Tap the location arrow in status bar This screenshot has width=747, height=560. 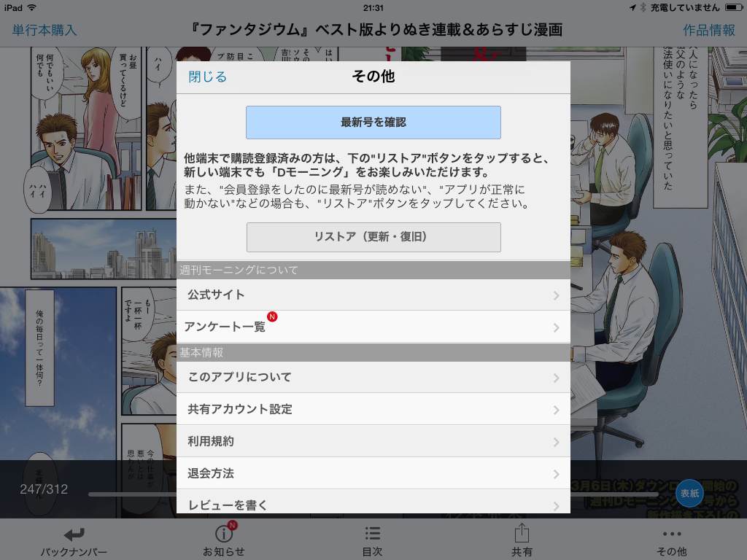tap(632, 7)
